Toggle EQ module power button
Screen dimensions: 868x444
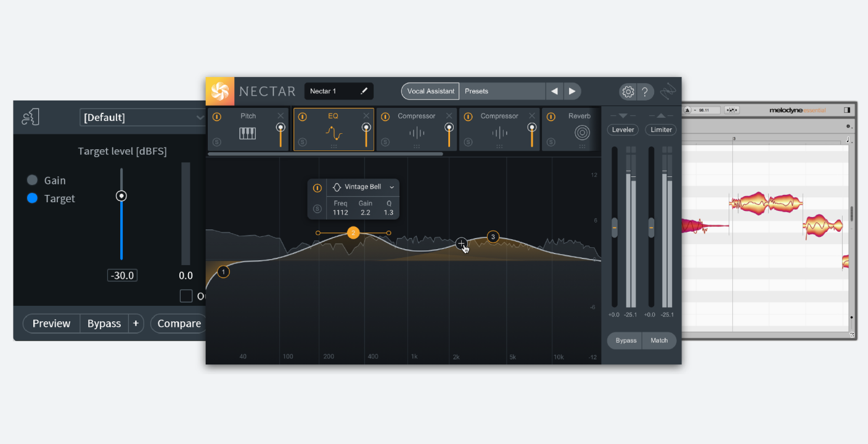(x=303, y=117)
